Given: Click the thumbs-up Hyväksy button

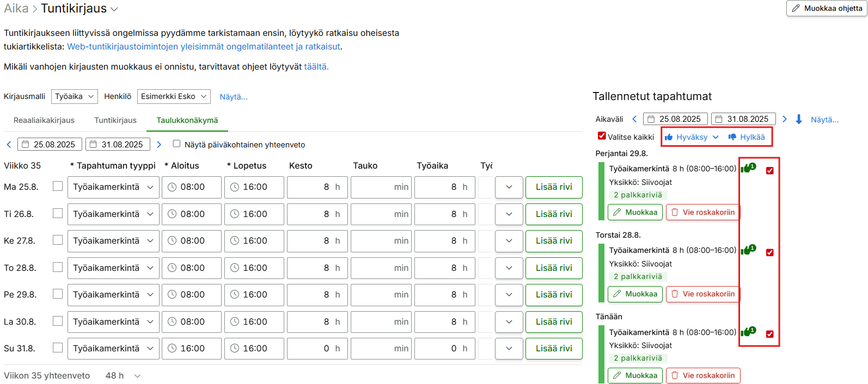Looking at the screenshot, I should pyautogui.click(x=691, y=137).
